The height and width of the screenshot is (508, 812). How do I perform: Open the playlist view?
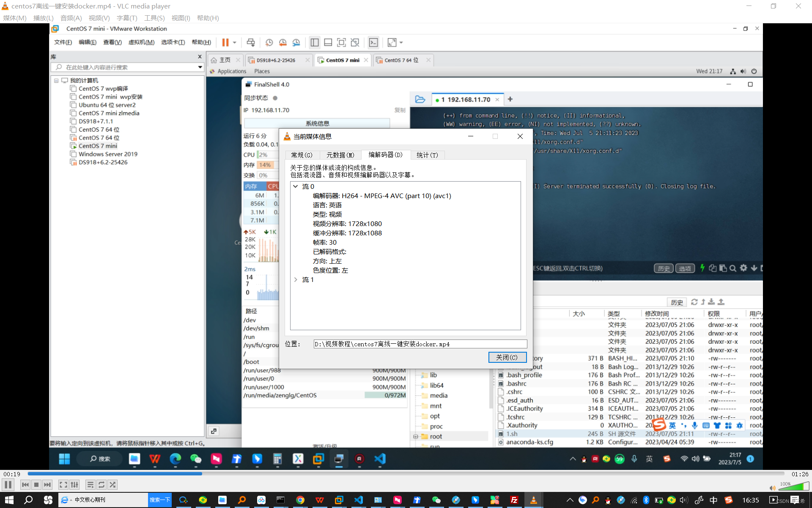tap(90, 485)
